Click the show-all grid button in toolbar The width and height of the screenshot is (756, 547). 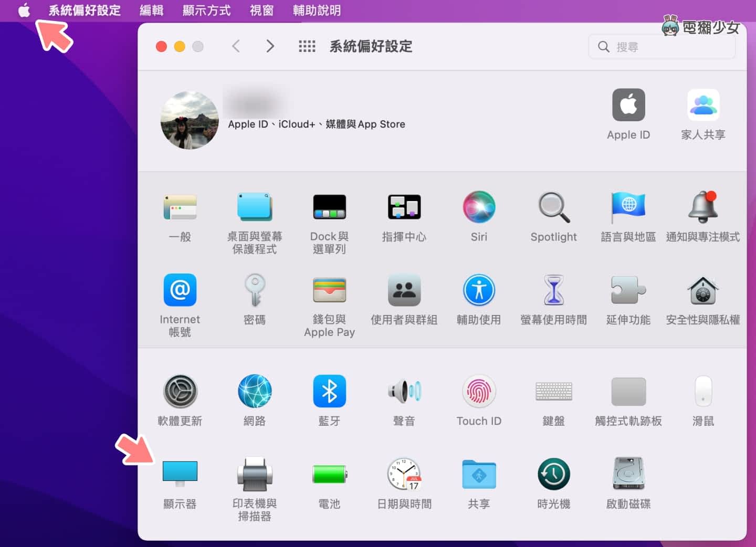tap(307, 47)
